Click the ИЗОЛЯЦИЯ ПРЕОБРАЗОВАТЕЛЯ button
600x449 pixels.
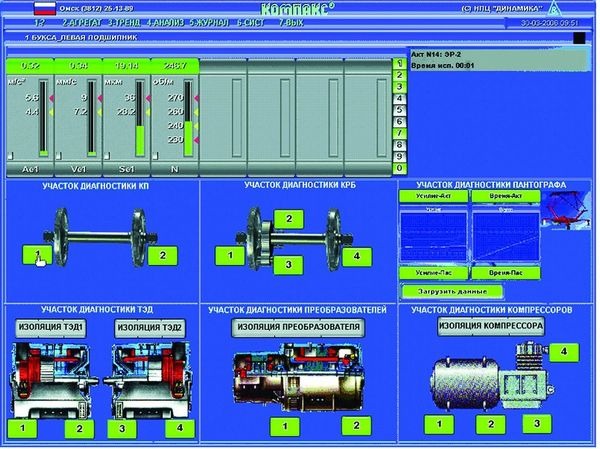(296, 327)
